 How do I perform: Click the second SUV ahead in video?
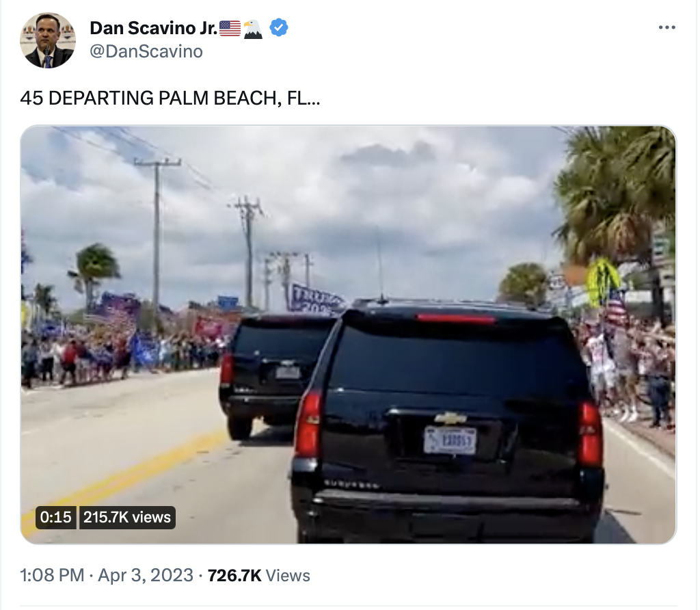[272, 375]
